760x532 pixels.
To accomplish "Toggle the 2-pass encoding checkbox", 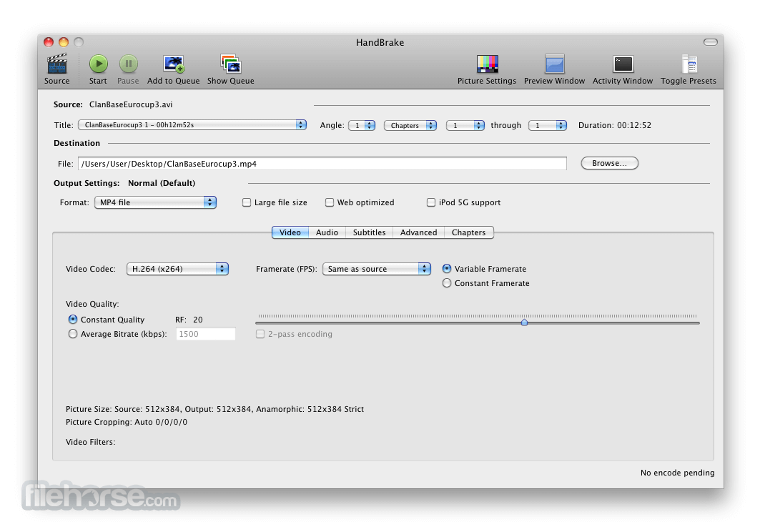I will (260, 334).
